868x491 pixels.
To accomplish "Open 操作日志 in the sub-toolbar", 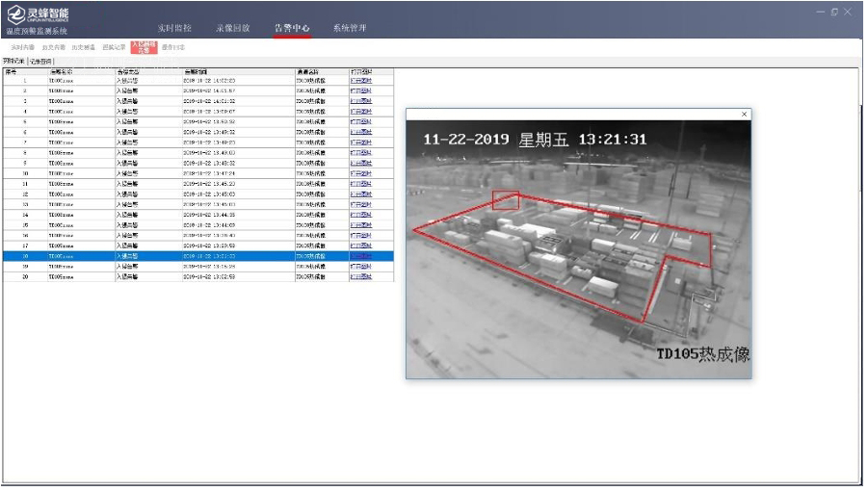I will (x=173, y=47).
